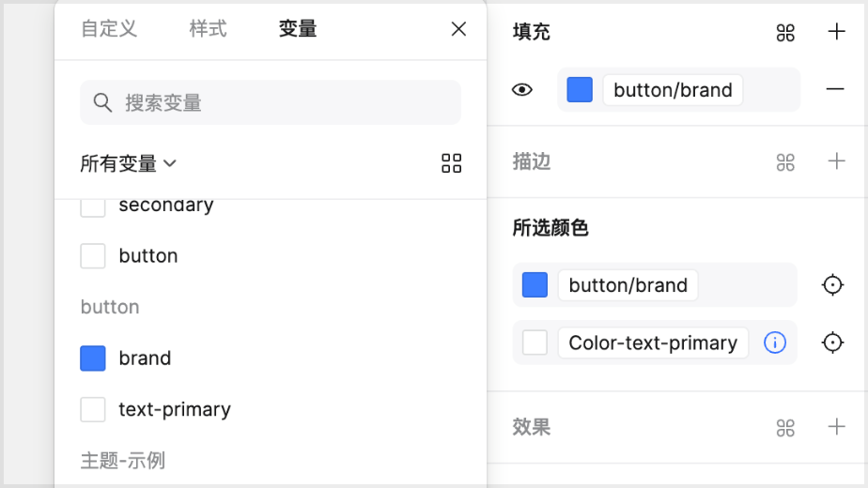Click the 搜索变量 search field

point(271,102)
